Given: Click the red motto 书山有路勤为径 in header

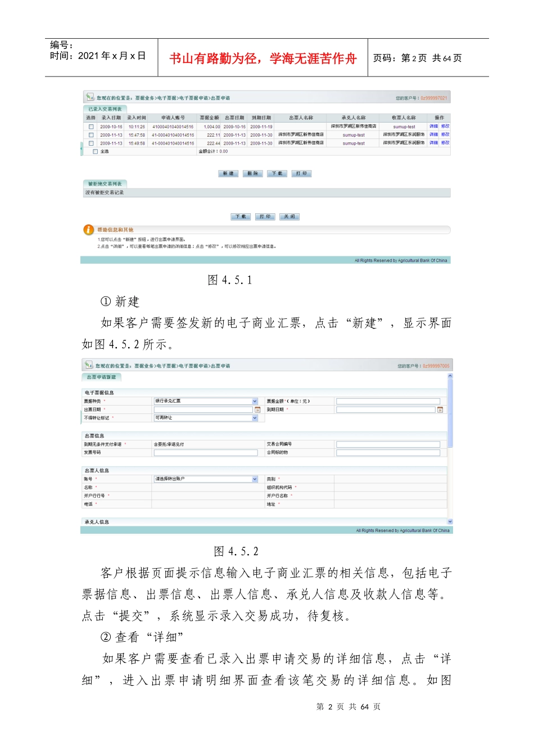Looking at the screenshot, I should click(213, 58).
